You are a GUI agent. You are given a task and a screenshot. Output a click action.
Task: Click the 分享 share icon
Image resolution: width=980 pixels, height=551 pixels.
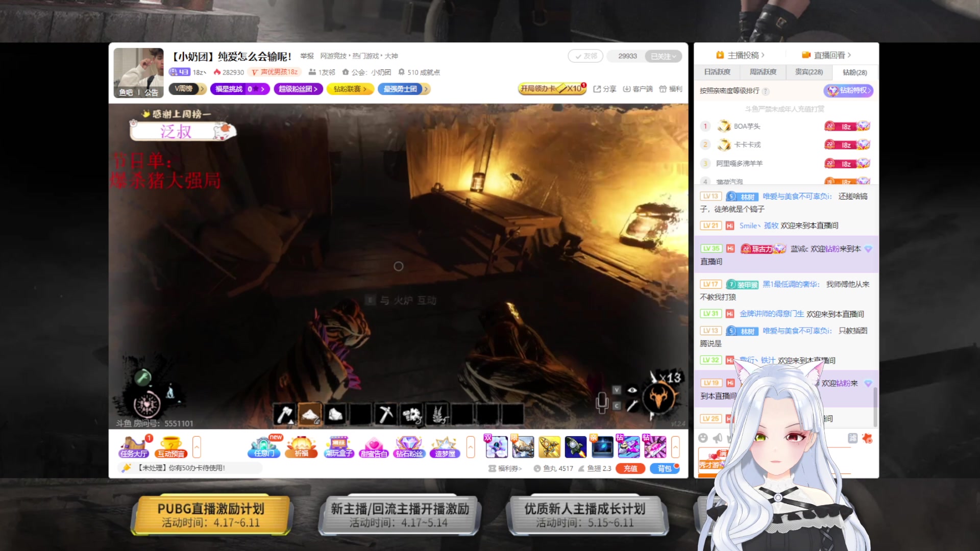(x=604, y=89)
